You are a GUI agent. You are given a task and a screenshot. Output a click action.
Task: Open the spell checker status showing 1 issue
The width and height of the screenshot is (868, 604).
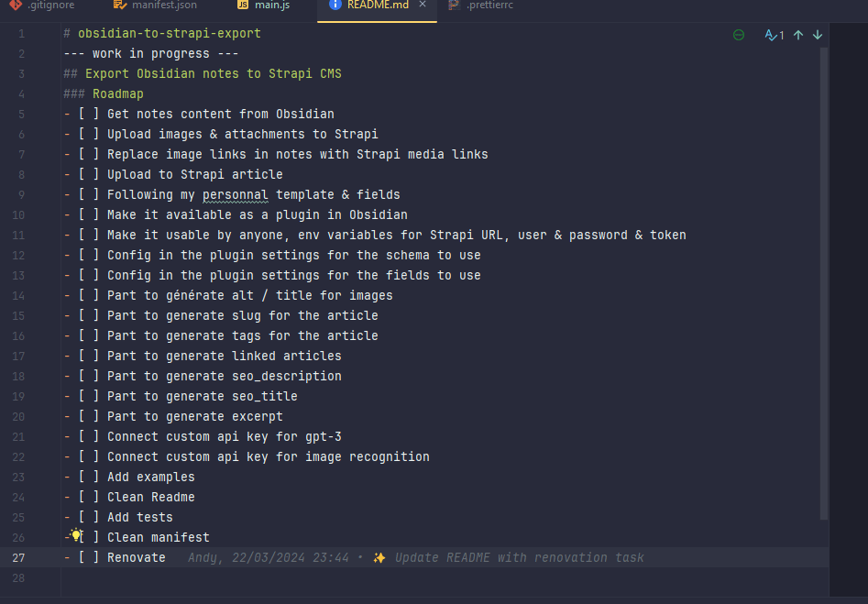pyautogui.click(x=773, y=34)
